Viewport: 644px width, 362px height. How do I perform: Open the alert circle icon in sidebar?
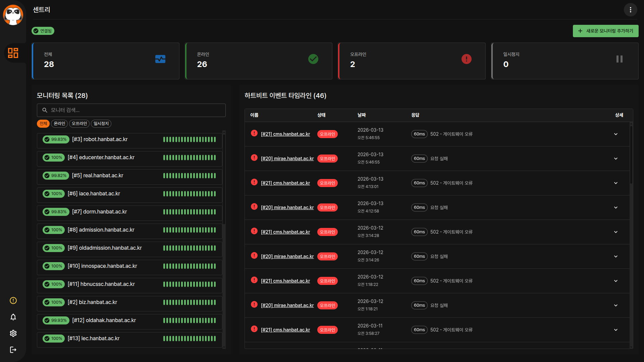click(x=13, y=301)
